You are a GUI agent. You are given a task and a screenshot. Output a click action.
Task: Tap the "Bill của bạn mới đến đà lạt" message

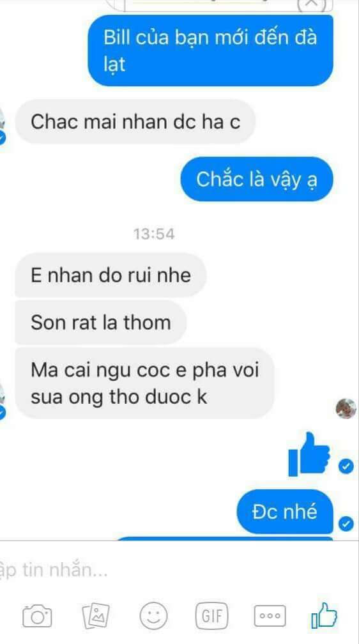pos(211,50)
